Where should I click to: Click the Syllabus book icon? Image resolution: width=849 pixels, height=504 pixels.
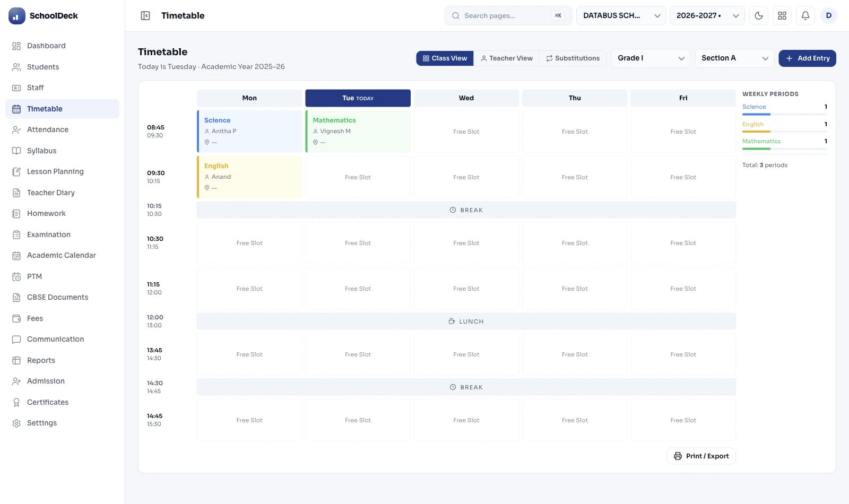[16, 151]
